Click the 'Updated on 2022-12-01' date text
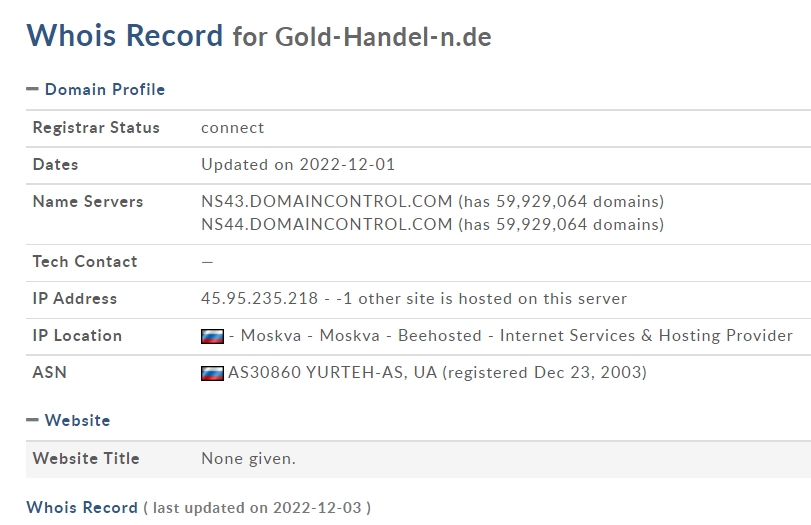Screen dimensions: 811x525 (298, 164)
